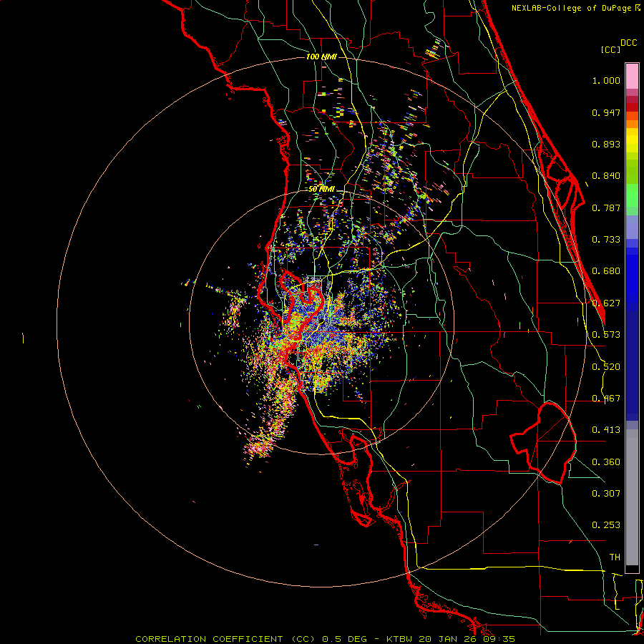Click the 0.840 scale value

(606, 176)
